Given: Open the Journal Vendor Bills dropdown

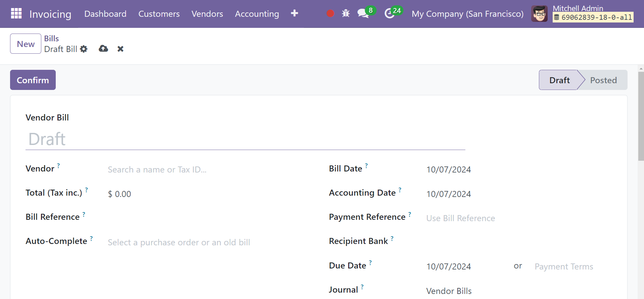Looking at the screenshot, I should (519, 291).
